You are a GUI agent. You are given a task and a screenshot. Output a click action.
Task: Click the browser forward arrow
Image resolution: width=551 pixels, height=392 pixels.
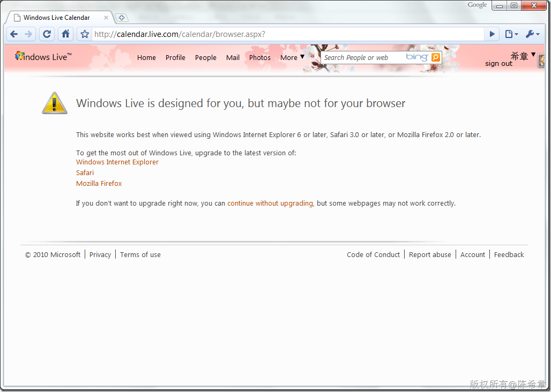point(28,34)
